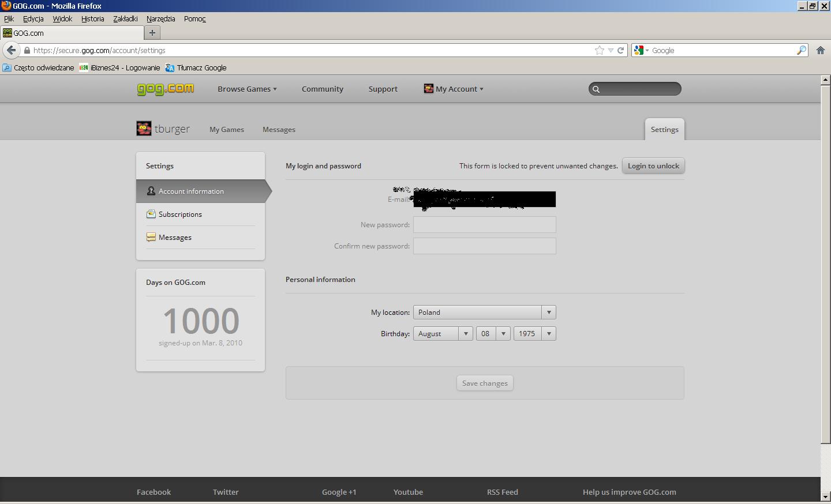831x504 pixels.
Task: Click the vertical scrollbar thumb
Action: point(825,264)
